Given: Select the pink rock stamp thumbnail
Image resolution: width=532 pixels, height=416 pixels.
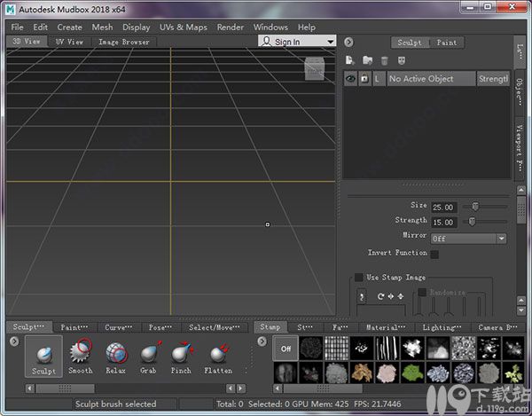Looking at the screenshot, I should (387, 373).
